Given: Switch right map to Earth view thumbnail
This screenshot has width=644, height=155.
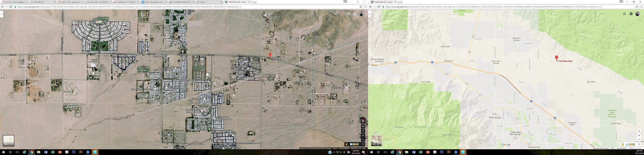Looking at the screenshot, I should [376, 140].
